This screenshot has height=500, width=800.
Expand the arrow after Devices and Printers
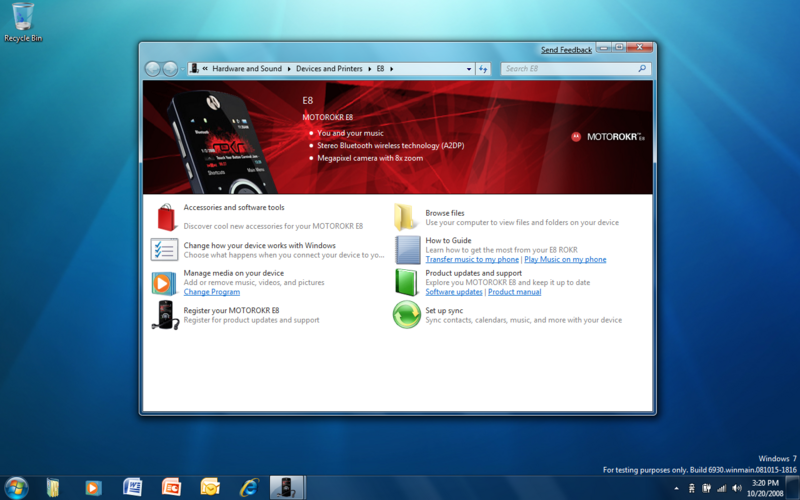369,69
